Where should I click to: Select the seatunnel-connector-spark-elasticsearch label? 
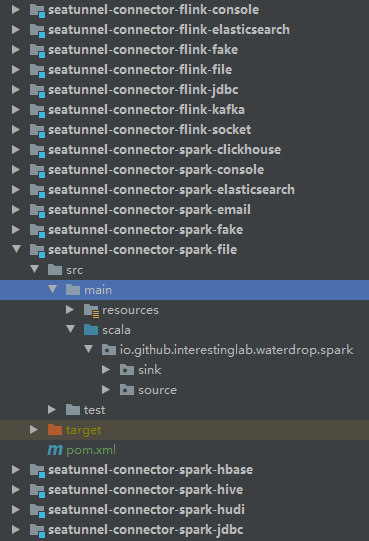[x=171, y=190]
